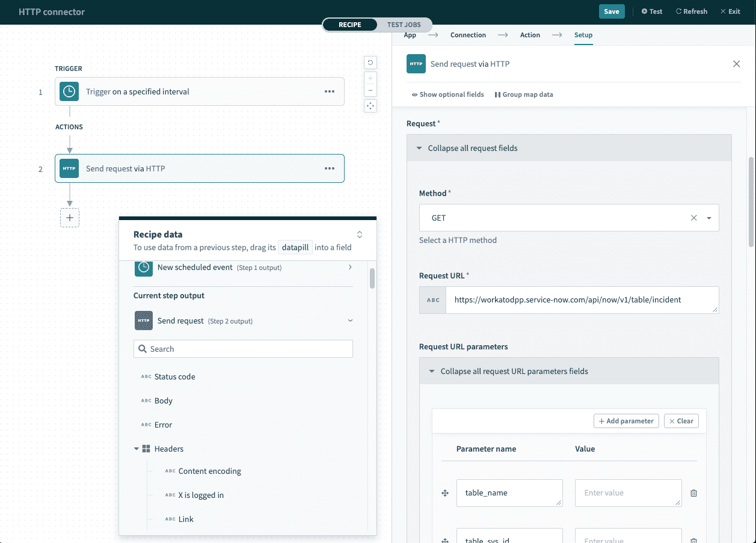The image size is (756, 543).
Task: Open the three-dots menu on the Trigger step
Action: [x=330, y=92]
